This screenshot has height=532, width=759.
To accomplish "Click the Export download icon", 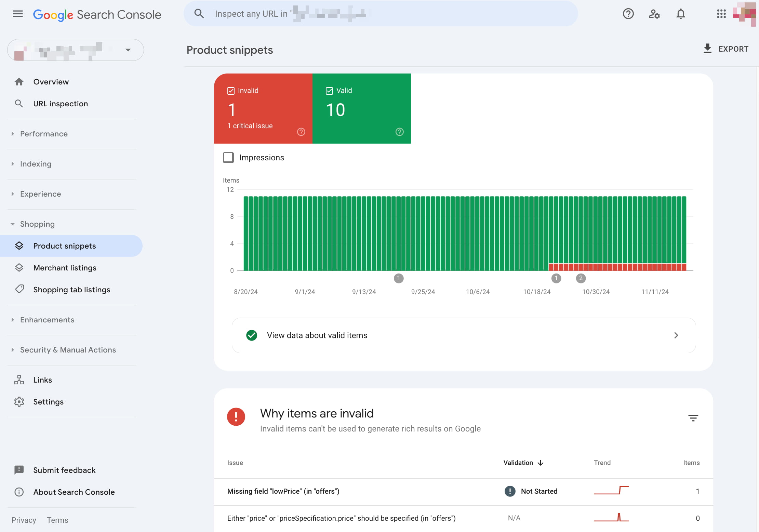I will [x=707, y=49].
